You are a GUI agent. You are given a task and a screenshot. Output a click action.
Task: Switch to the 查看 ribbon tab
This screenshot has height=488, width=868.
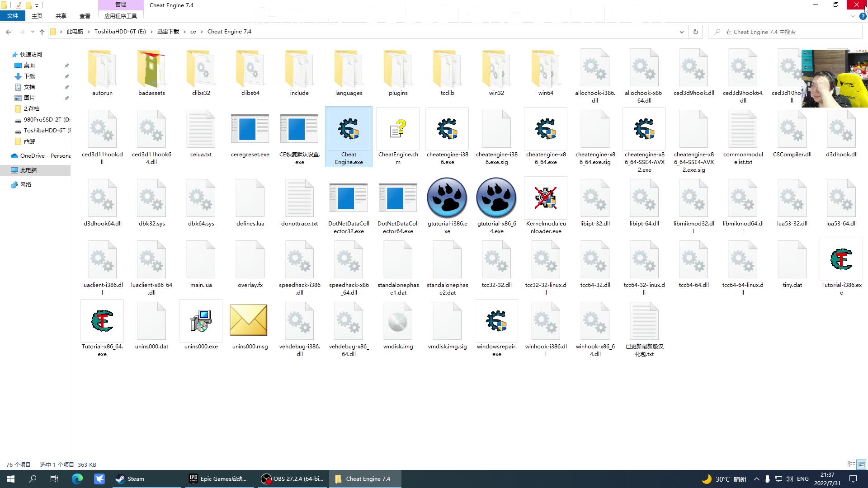pos(85,16)
